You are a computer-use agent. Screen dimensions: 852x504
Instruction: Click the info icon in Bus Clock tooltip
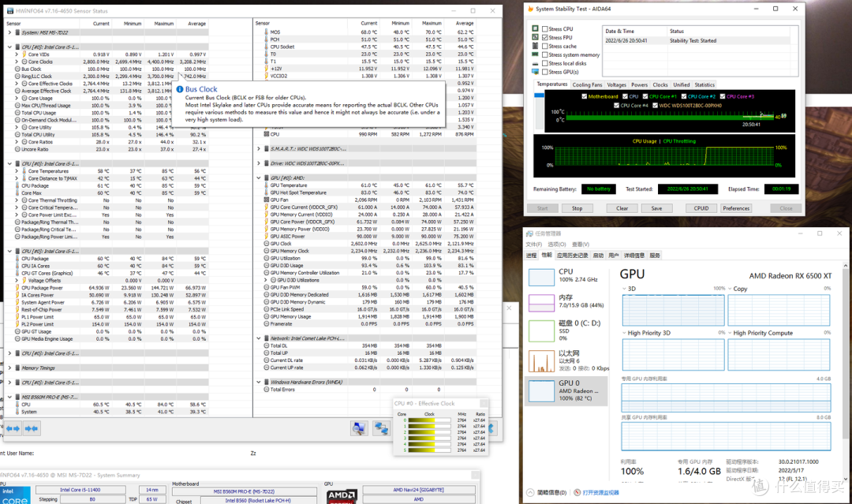coord(180,89)
